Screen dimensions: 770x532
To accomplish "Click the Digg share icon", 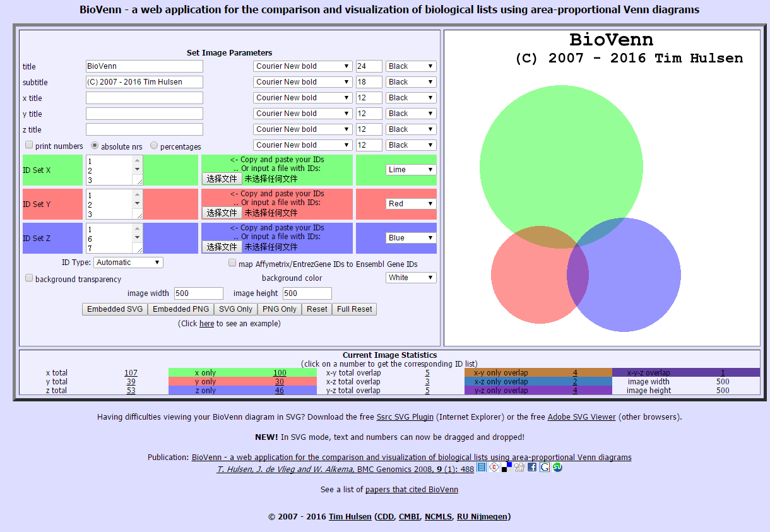I will coord(519,467).
